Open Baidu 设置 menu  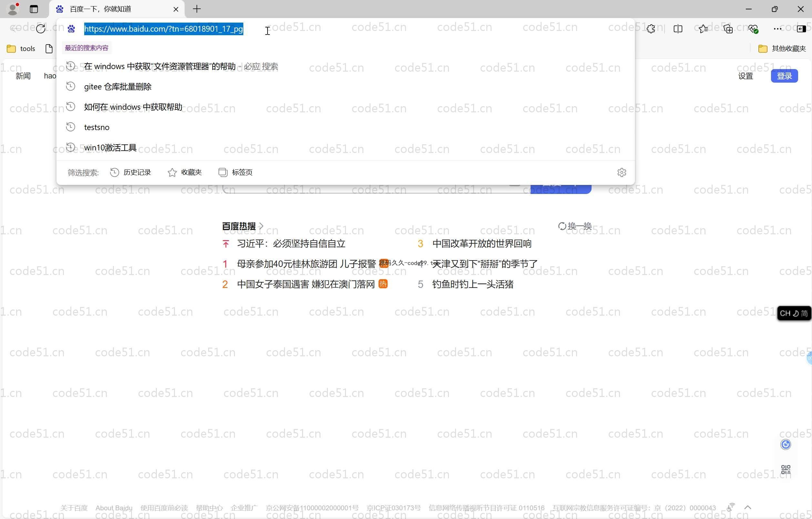[745, 76]
